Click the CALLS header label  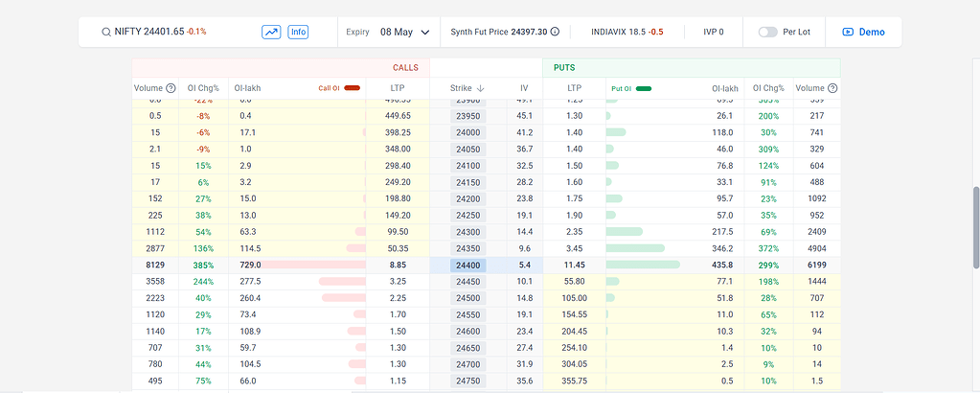point(405,68)
